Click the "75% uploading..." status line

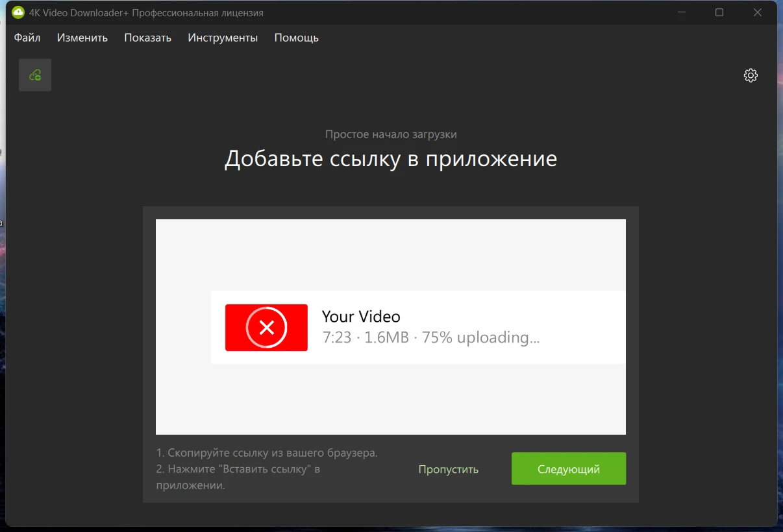pyautogui.click(x=480, y=337)
